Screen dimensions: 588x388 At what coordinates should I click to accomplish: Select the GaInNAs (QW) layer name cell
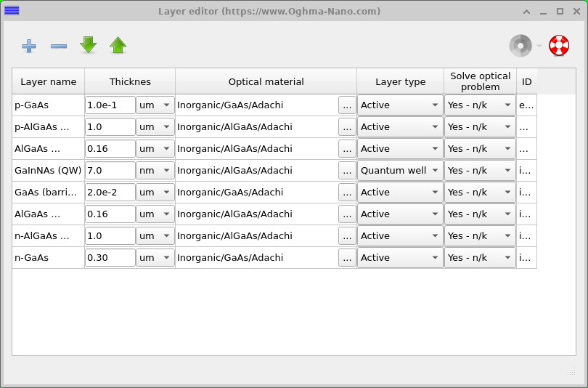click(49, 170)
